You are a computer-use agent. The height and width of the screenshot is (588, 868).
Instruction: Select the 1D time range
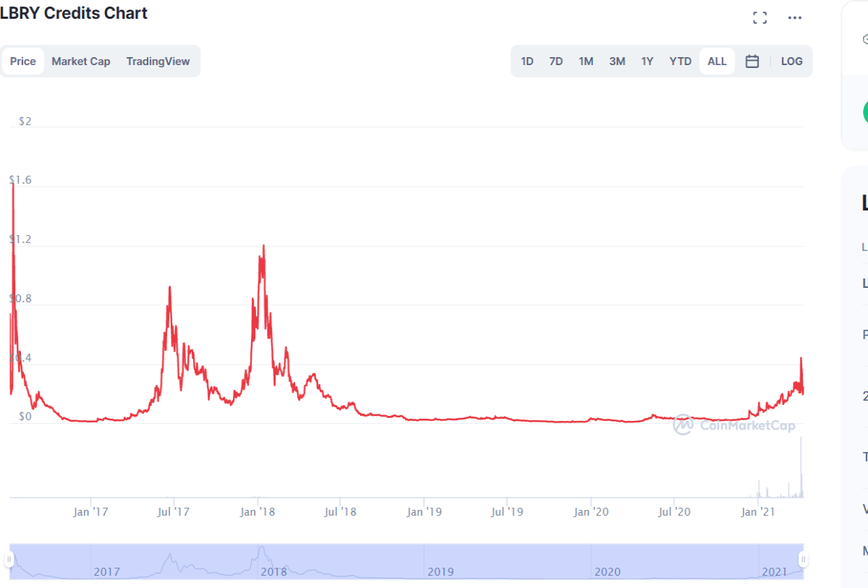[527, 61]
